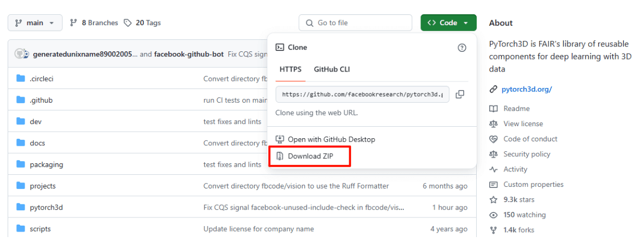The image size is (644, 248).
Task: Click the pulse icon beside Activity
Action: point(493,169)
